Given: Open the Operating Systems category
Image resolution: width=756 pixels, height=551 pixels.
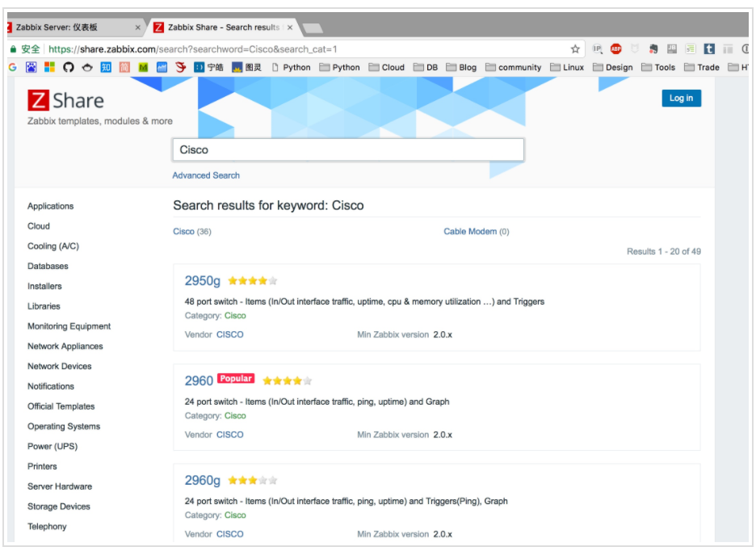Looking at the screenshot, I should pos(64,427).
